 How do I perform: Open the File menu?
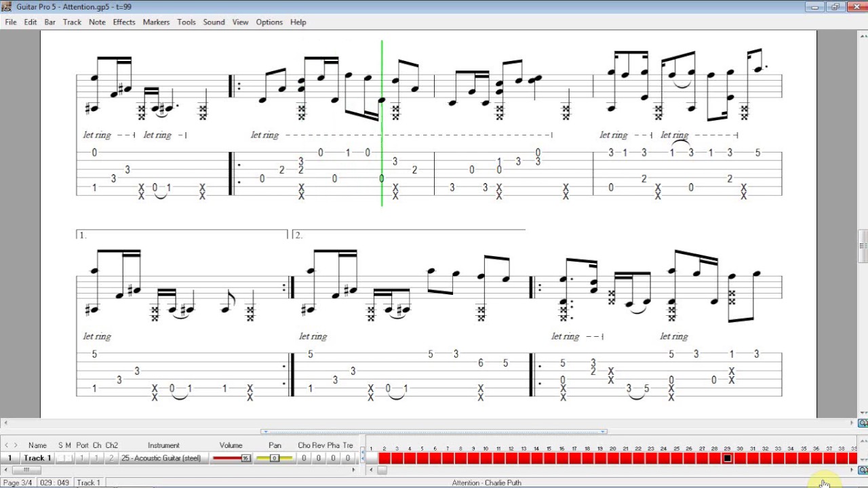coord(10,22)
